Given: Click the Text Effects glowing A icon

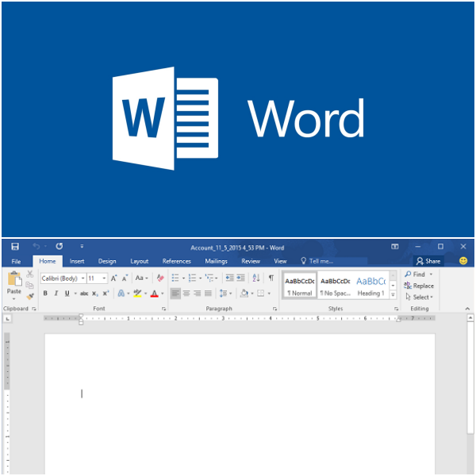Looking at the screenshot, I should 121,294.
